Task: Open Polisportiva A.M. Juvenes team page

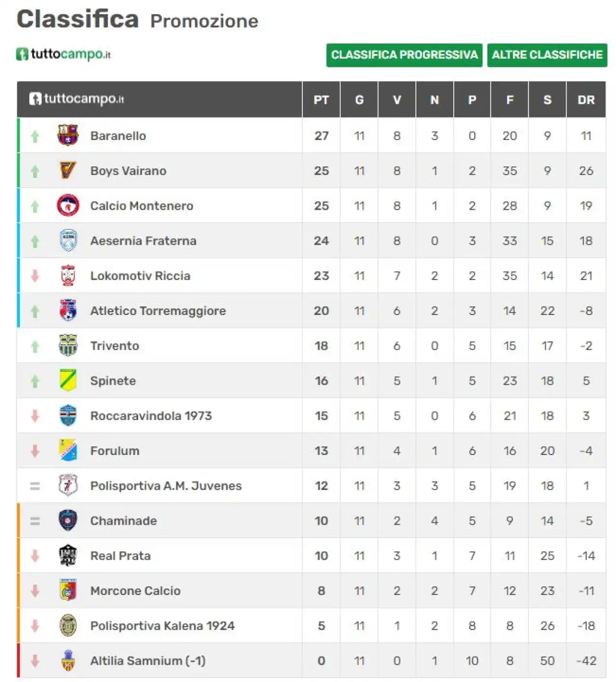Action: click(x=166, y=486)
